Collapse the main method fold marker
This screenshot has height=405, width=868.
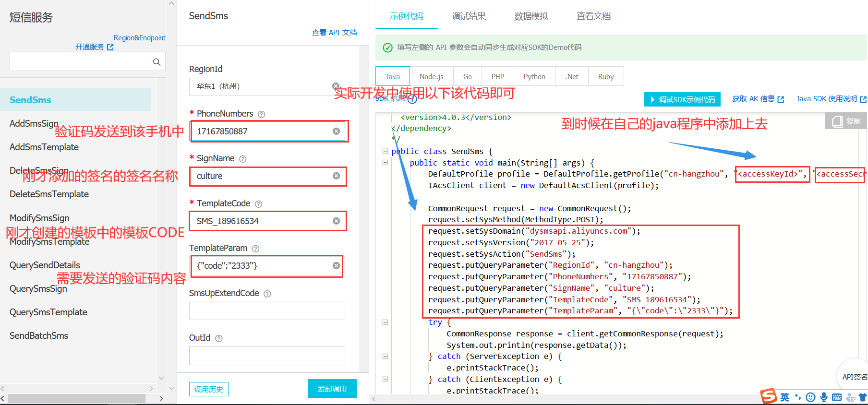(385, 163)
